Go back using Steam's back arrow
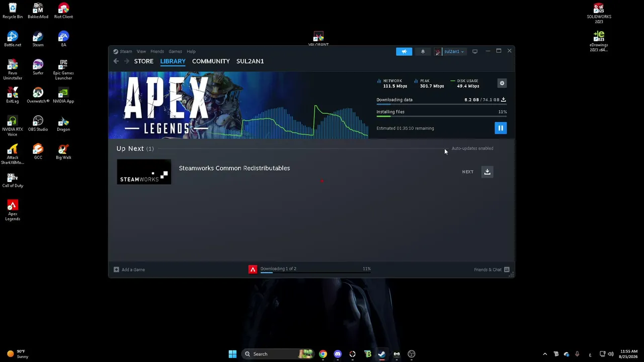This screenshot has height=362, width=644. coord(116,61)
